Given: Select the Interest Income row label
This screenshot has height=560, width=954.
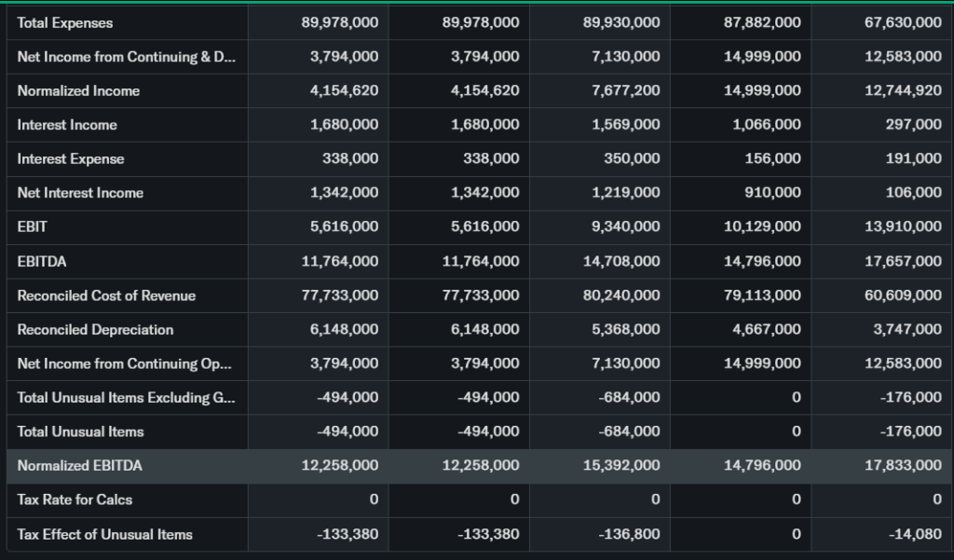Looking at the screenshot, I should pos(67,125).
